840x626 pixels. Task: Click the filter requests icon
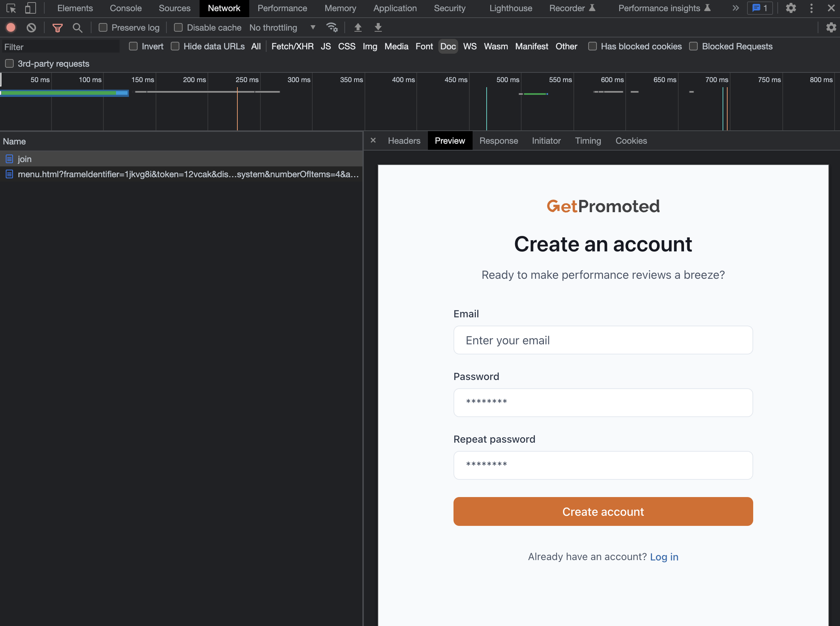coord(57,27)
